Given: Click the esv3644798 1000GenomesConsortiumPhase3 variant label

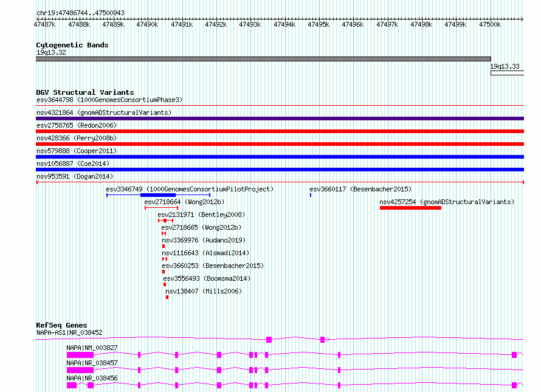Looking at the screenshot, I should tap(109, 100).
